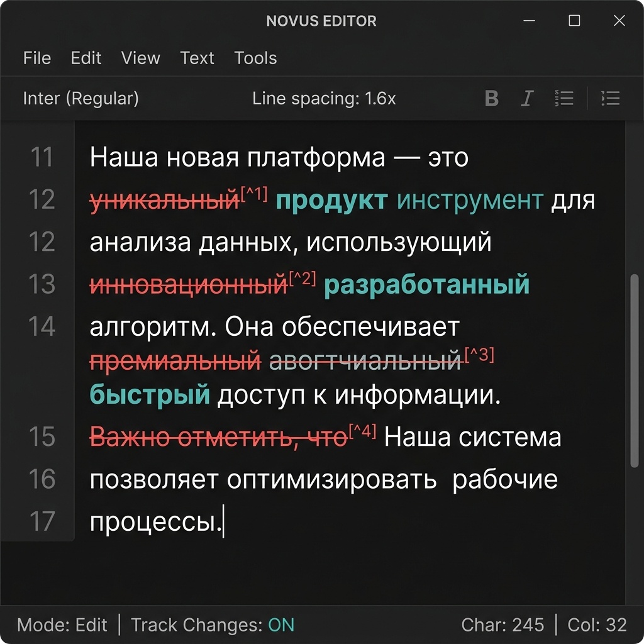Screen dimensions: 644x644
Task: Open the File menu
Action: coord(37,58)
